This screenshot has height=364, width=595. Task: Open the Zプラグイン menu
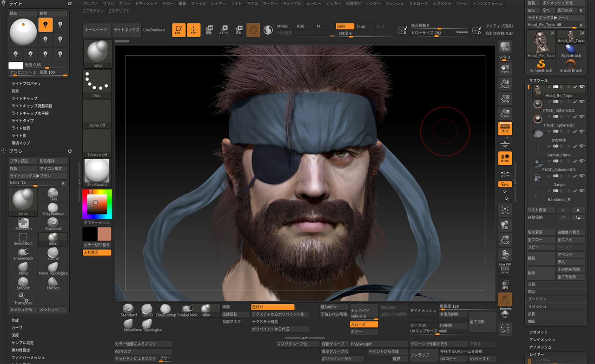[x=93, y=10]
